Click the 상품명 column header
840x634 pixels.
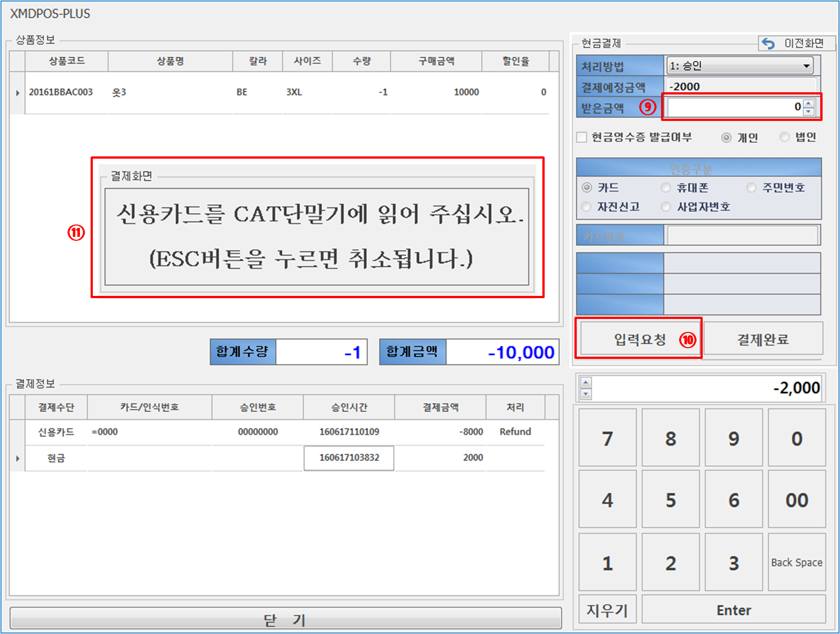coord(170,61)
